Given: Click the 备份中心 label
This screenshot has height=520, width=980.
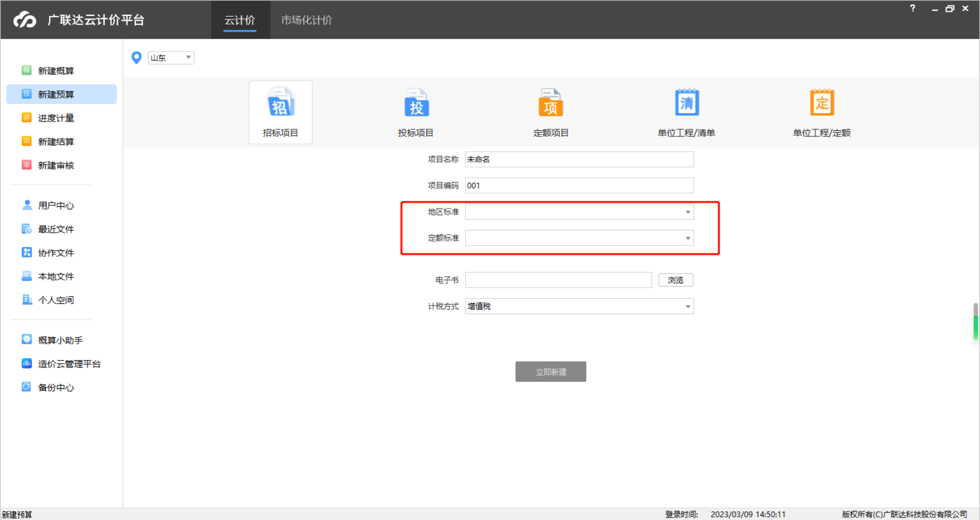Looking at the screenshot, I should tap(56, 388).
